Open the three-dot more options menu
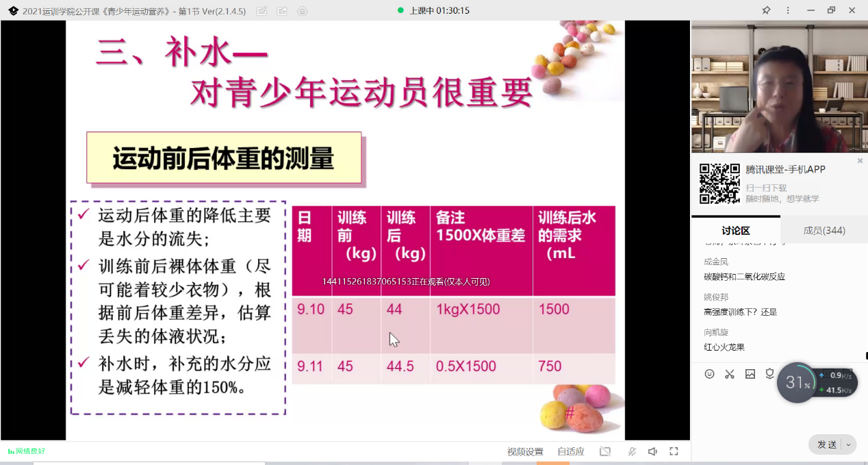Viewport: 868px width, 465px height. [x=788, y=10]
